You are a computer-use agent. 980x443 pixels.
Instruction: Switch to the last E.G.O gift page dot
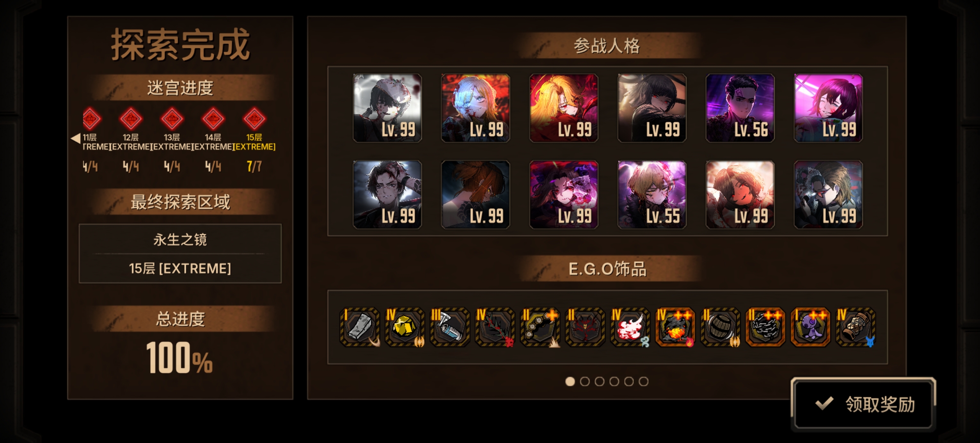point(644,381)
